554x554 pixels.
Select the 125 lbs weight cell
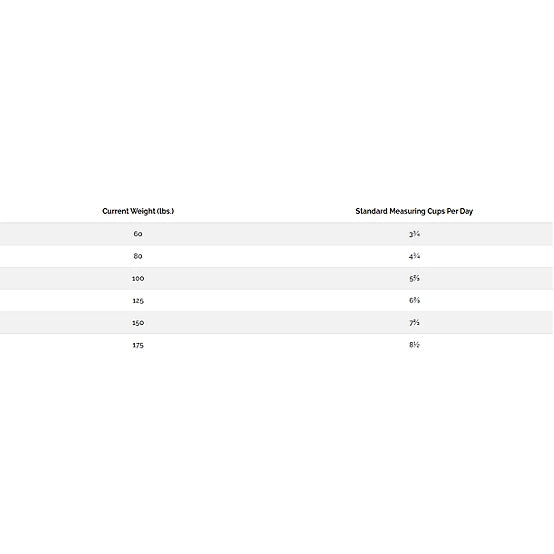coord(138,301)
